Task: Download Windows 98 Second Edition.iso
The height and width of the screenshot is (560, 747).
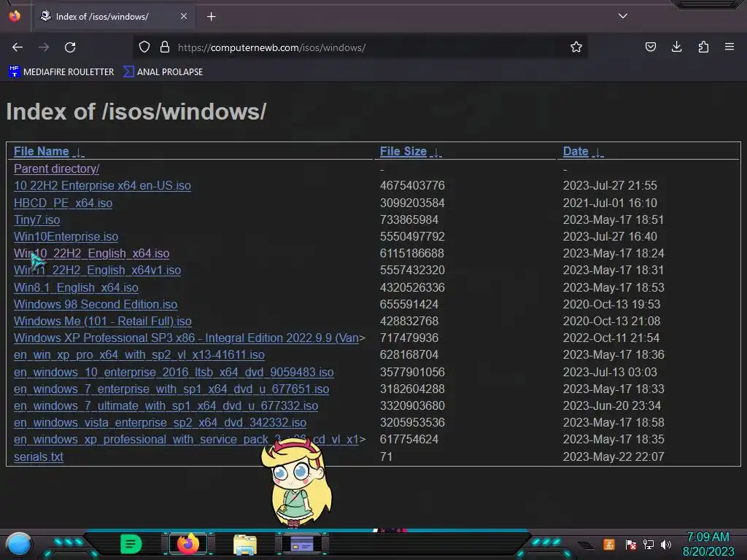Action: pyautogui.click(x=96, y=304)
